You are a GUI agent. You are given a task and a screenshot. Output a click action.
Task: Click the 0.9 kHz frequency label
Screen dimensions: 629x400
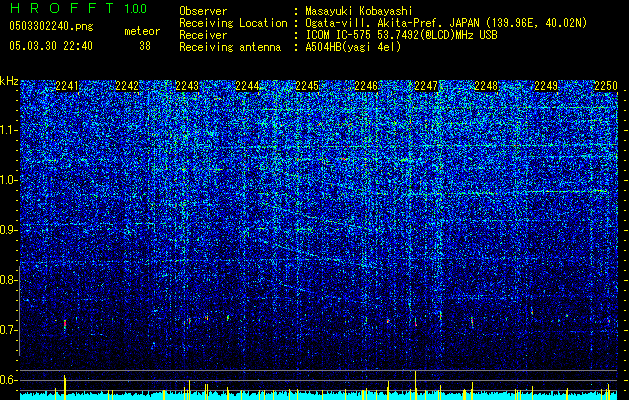coord(8,230)
